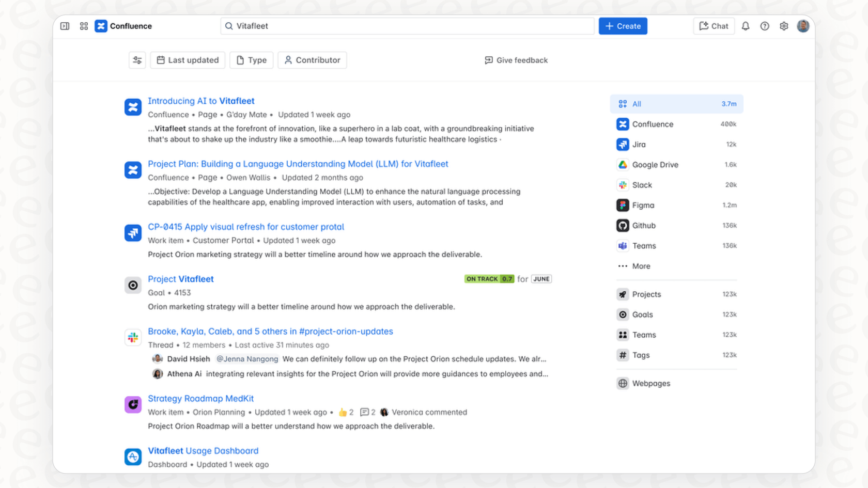Toggle the advanced filters control
The width and height of the screenshot is (868, 488).
pyautogui.click(x=137, y=60)
